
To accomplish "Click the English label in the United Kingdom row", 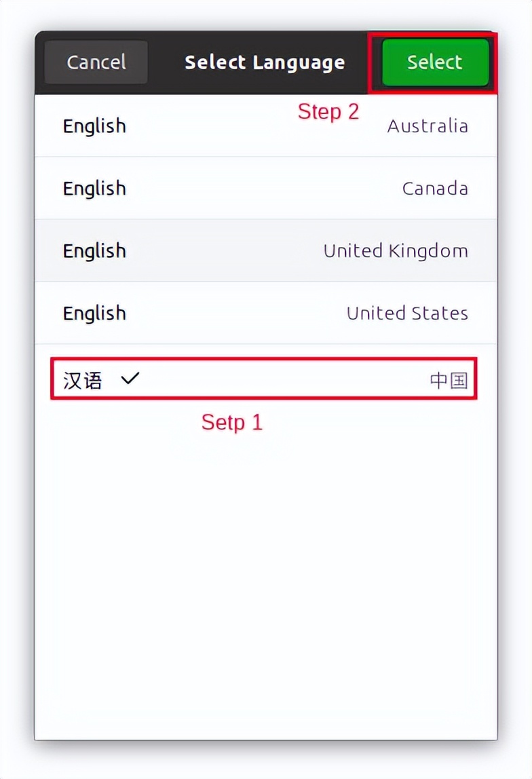I will [x=94, y=251].
